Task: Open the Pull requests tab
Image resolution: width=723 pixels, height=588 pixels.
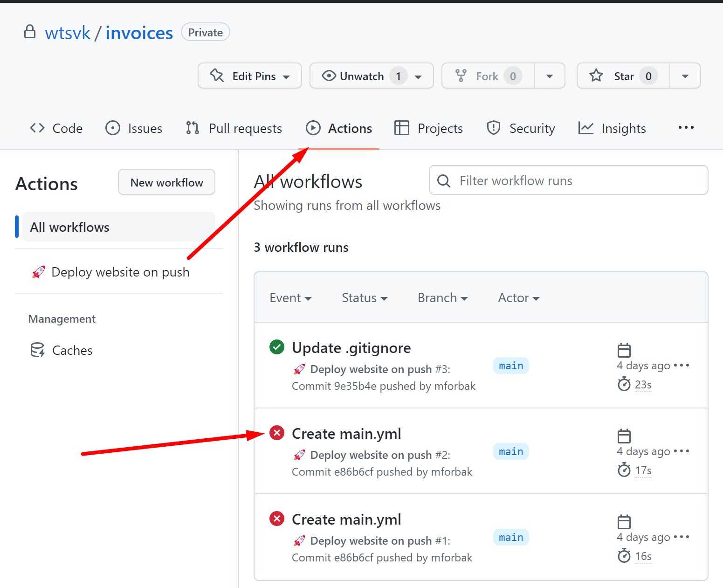Action: [x=234, y=128]
